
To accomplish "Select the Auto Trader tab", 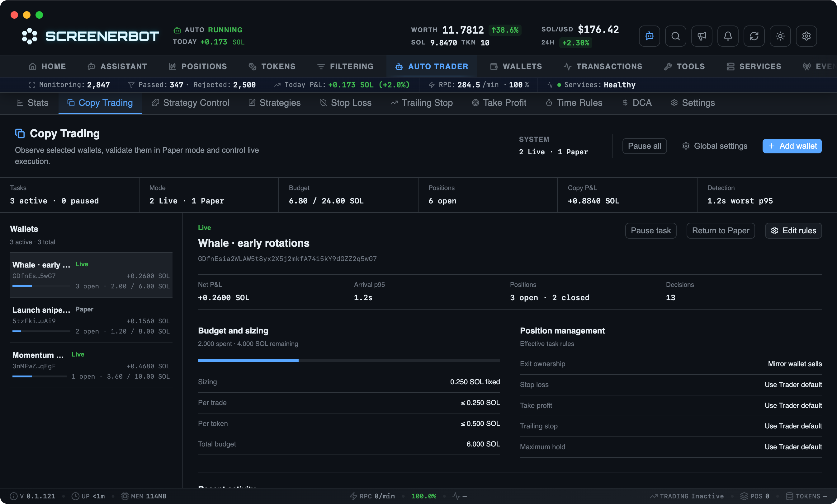I will pos(432,66).
